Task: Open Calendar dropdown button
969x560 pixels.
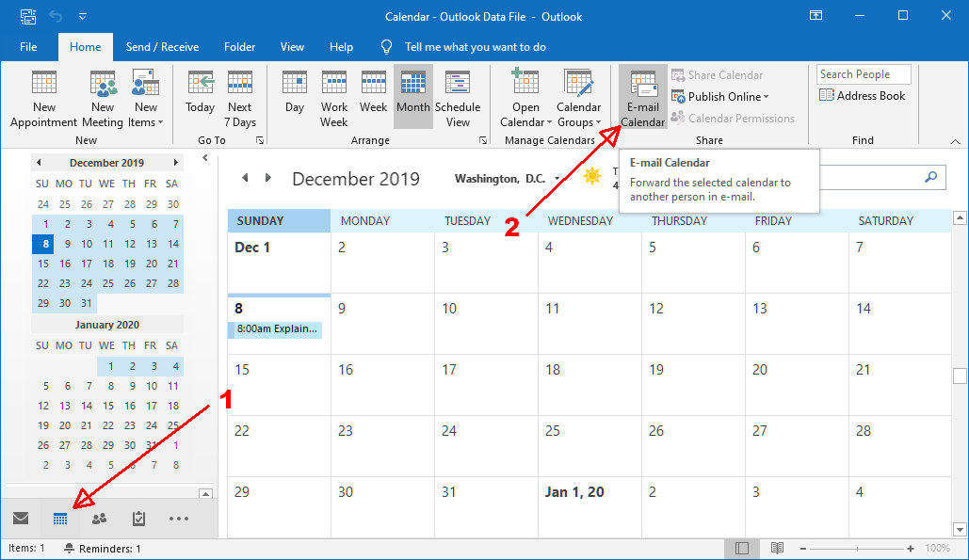Action: click(x=525, y=99)
